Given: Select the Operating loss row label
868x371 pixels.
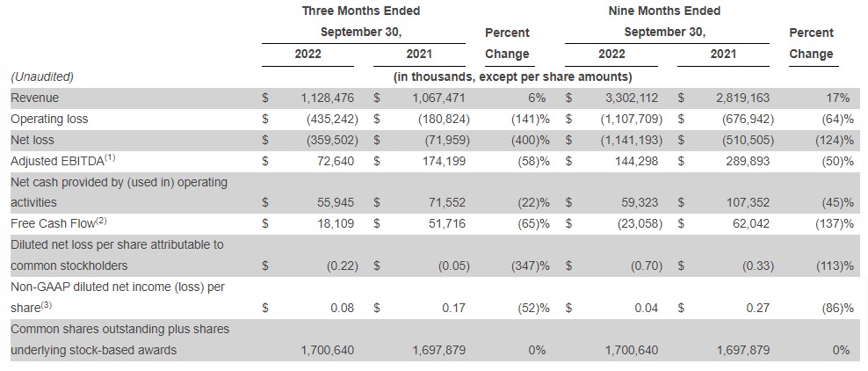Looking at the screenshot, I should tap(49, 119).
